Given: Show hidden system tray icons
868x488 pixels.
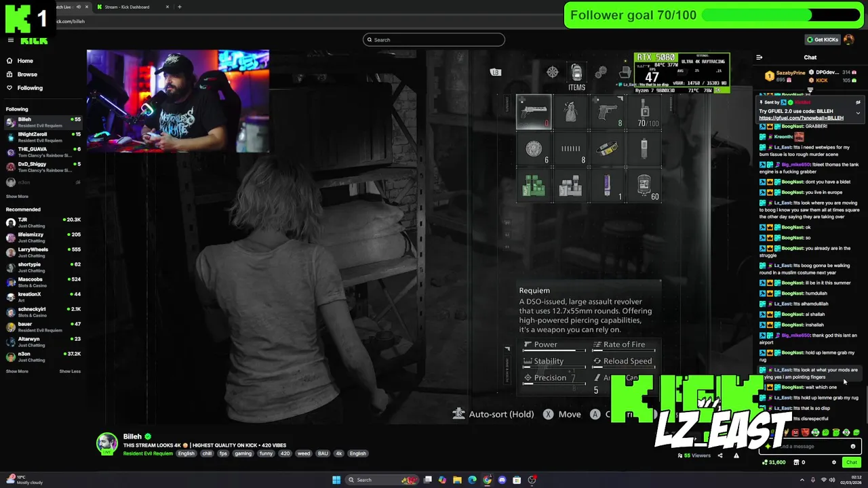Looking at the screenshot, I should coord(802,480).
